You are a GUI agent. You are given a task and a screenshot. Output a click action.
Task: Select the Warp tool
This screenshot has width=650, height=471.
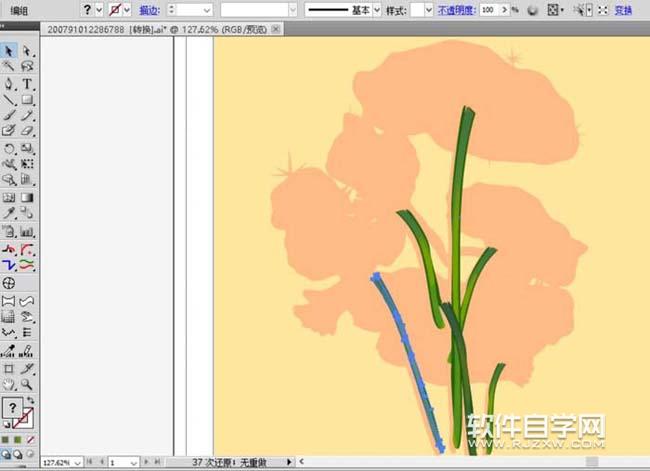click(9, 164)
